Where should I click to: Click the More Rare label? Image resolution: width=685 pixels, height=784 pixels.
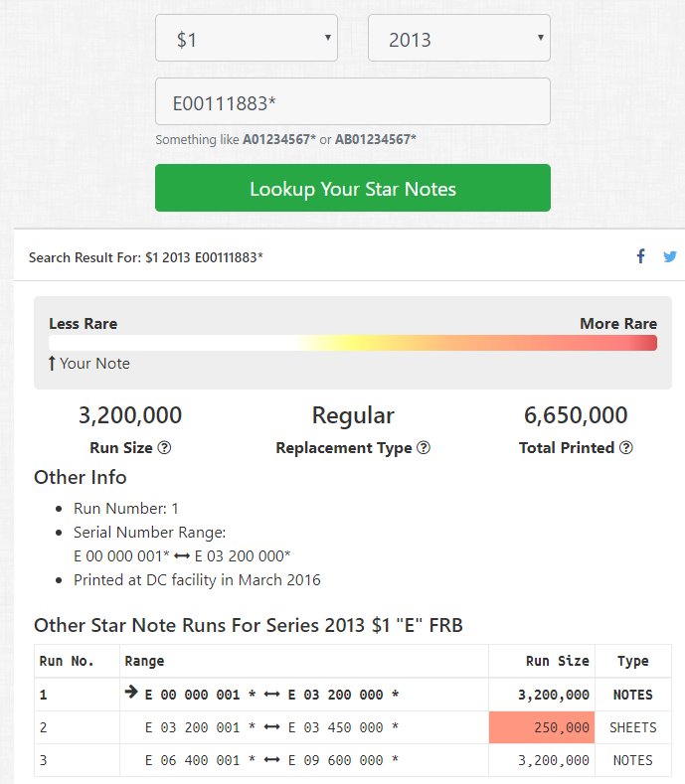point(618,324)
